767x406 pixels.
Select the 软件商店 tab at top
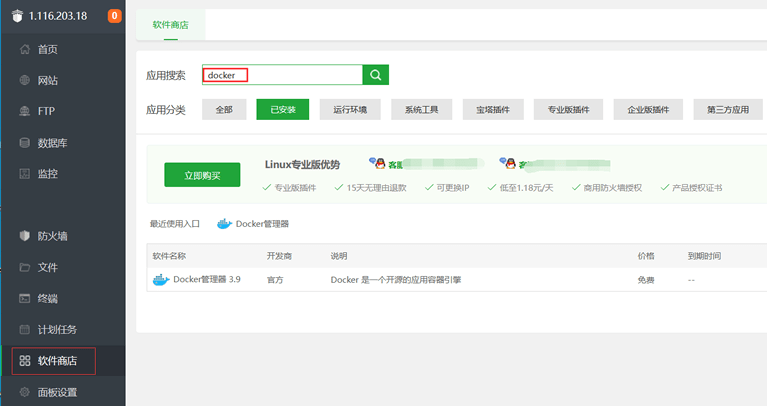point(170,24)
